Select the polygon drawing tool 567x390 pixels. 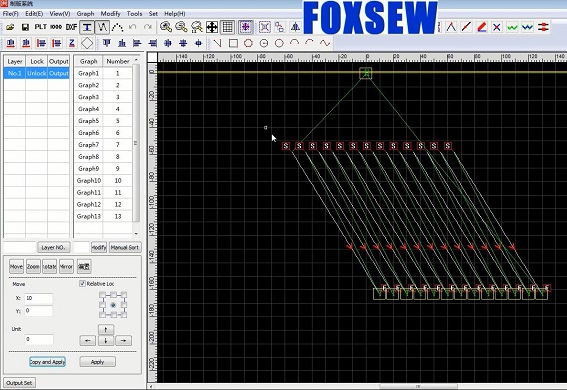pos(248,43)
